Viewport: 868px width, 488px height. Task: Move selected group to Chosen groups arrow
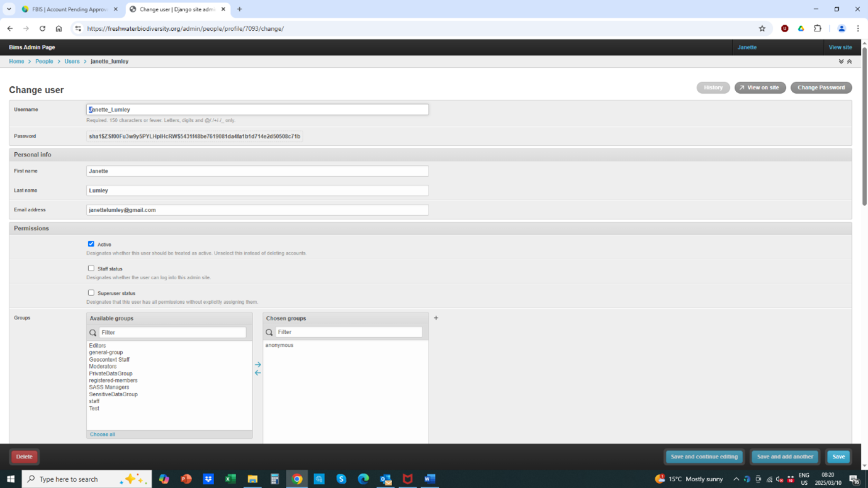tap(258, 365)
